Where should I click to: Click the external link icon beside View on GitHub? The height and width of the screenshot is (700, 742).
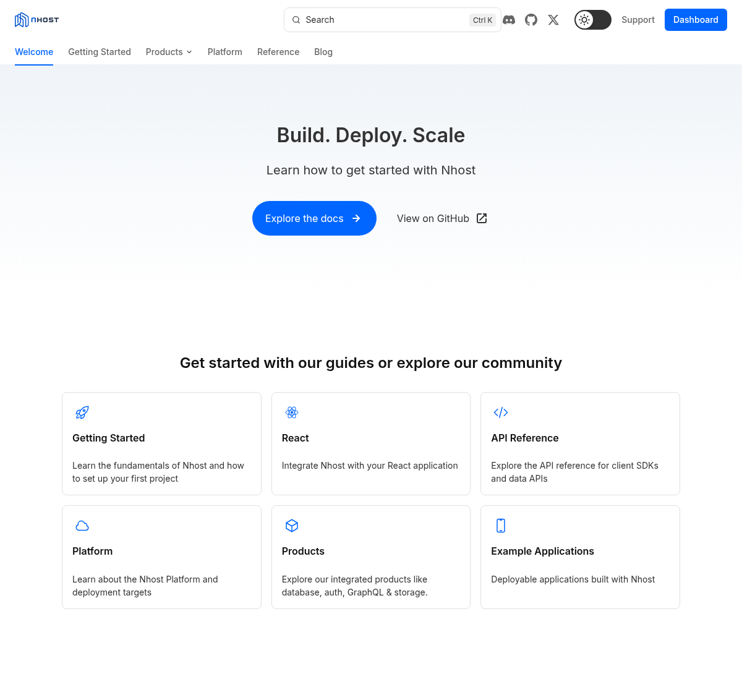click(x=482, y=218)
